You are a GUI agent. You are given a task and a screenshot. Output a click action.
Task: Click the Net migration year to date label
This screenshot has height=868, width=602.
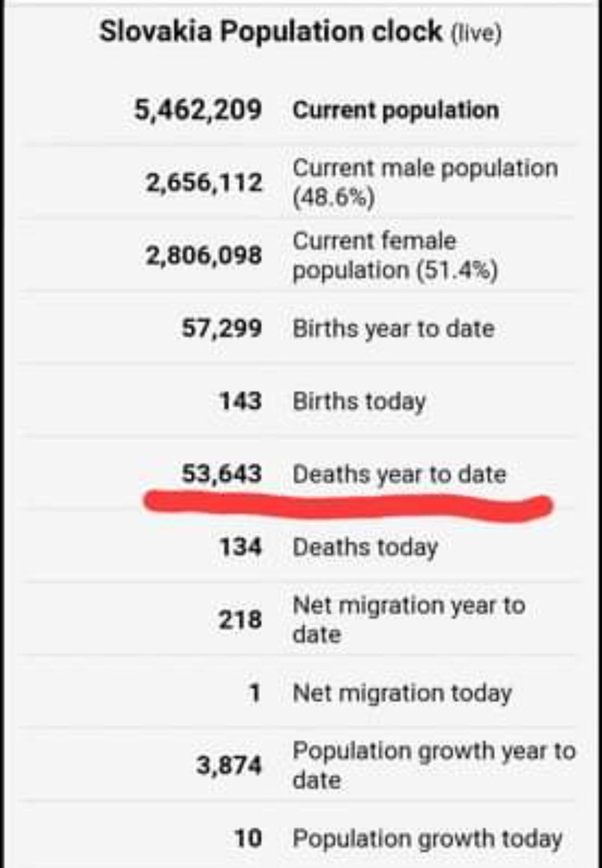tap(409, 619)
